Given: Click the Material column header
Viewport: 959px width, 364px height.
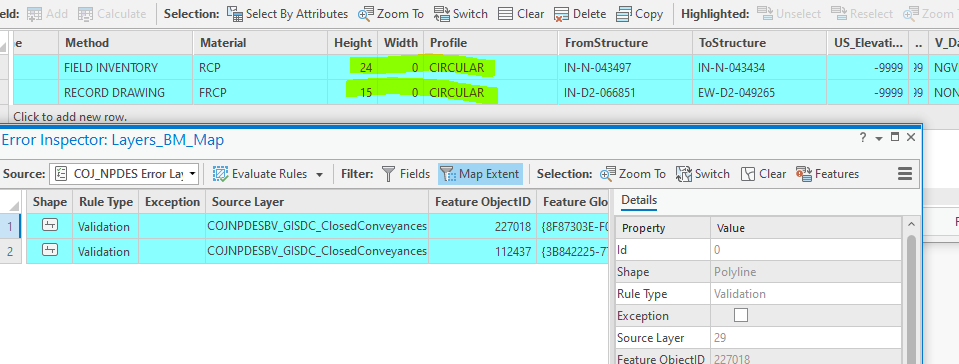Looking at the screenshot, I should 261,43.
